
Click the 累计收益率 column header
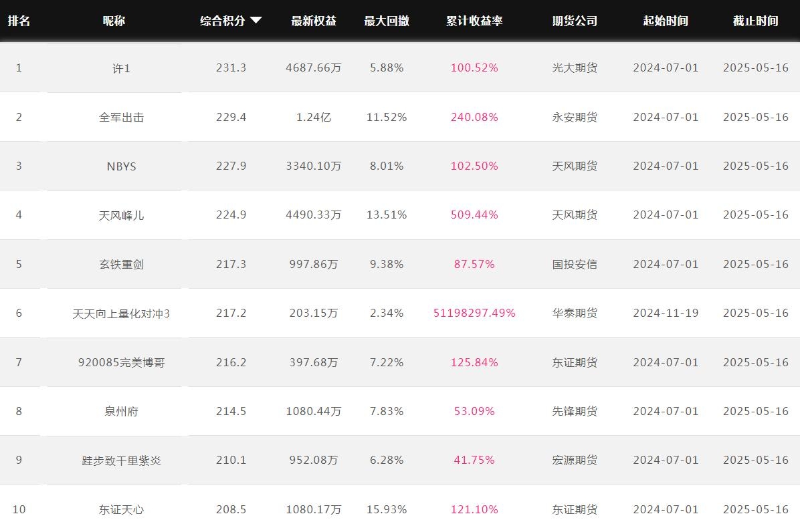click(x=474, y=21)
